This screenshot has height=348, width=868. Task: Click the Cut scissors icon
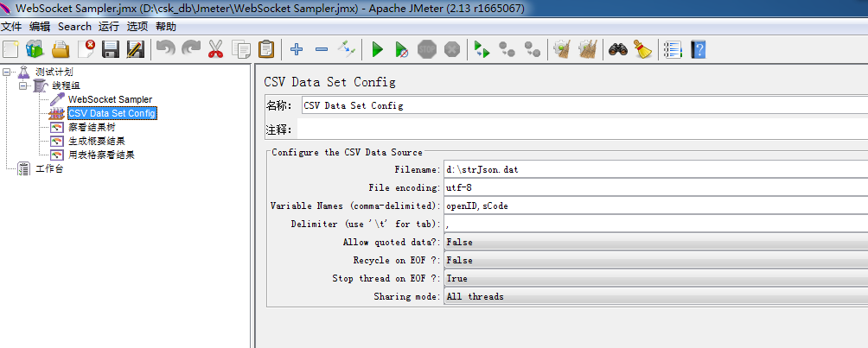tap(215, 49)
